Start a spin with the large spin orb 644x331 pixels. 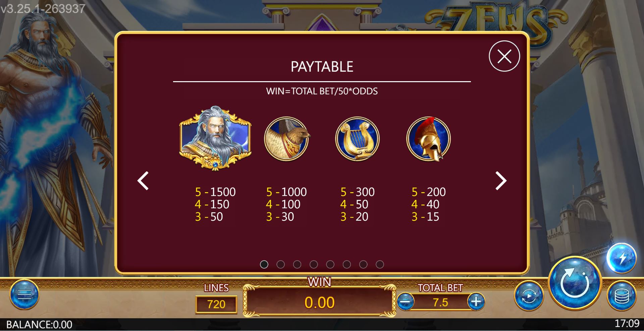tap(575, 283)
